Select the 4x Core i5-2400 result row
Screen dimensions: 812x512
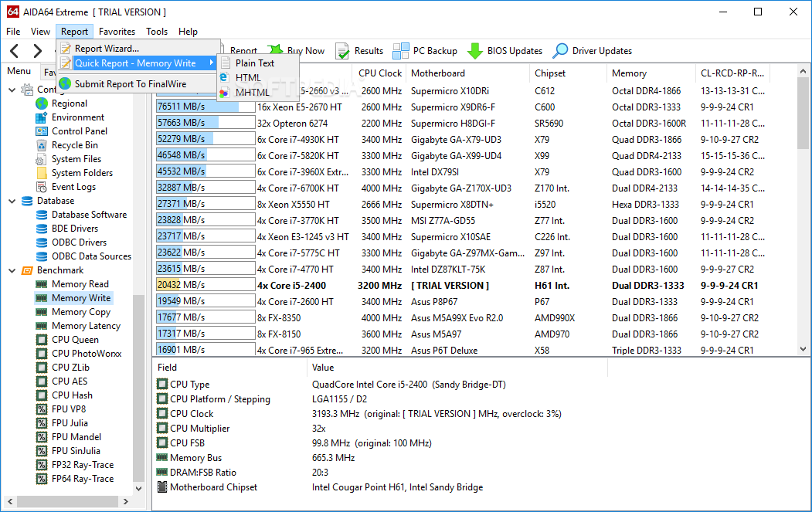click(x=462, y=285)
